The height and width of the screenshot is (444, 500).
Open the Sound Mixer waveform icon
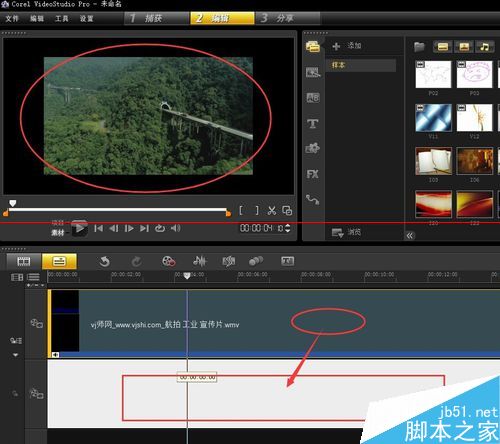pyautogui.click(x=199, y=261)
